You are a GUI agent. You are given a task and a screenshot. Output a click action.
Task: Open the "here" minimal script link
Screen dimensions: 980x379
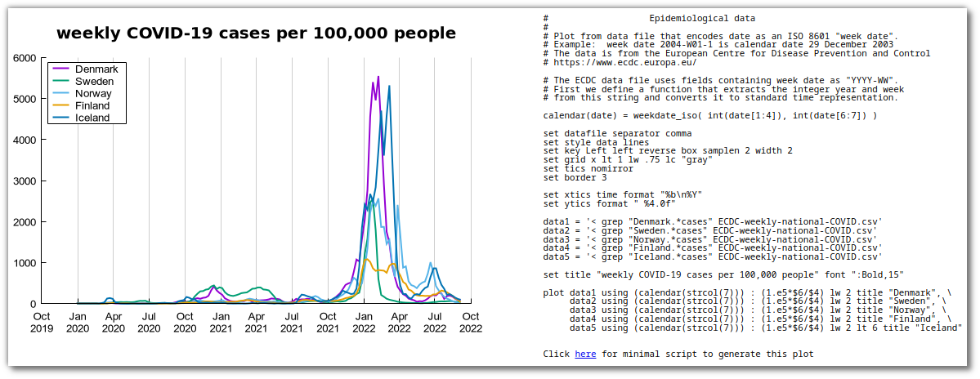(x=585, y=354)
